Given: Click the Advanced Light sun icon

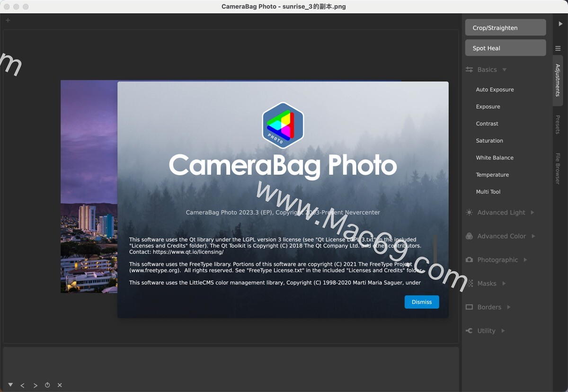Looking at the screenshot, I should coord(469,212).
